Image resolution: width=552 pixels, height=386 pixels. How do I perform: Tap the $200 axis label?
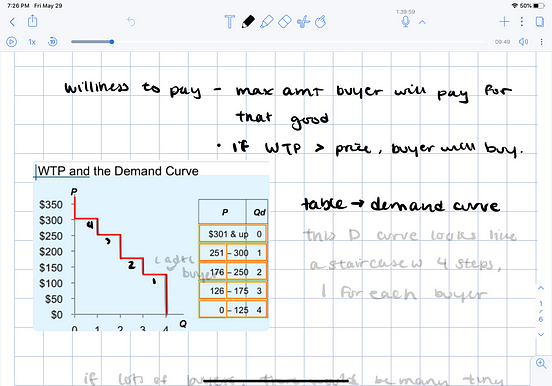click(x=51, y=252)
